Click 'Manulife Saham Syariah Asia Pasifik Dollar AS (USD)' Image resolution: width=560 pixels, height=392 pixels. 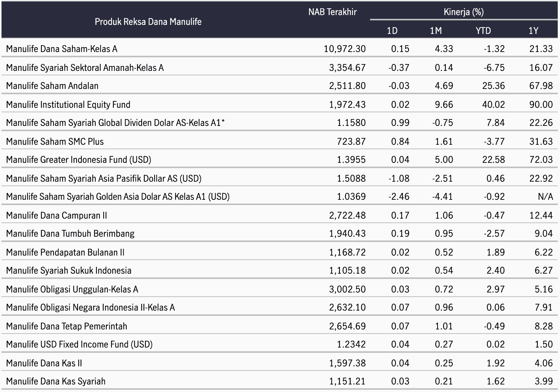point(104,178)
